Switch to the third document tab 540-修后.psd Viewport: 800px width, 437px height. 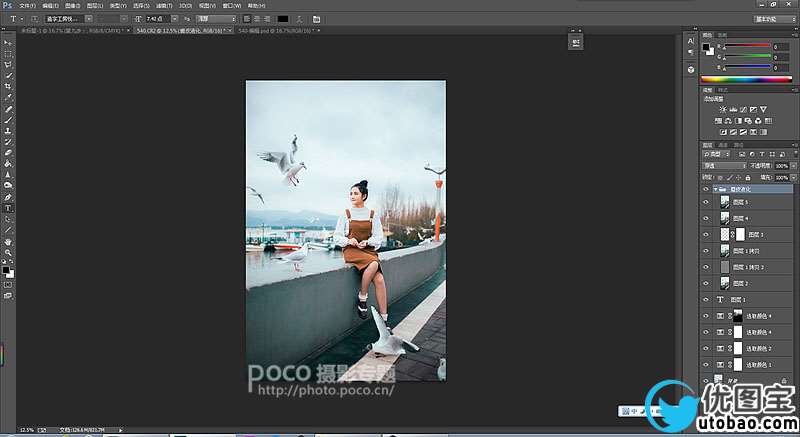277,31
